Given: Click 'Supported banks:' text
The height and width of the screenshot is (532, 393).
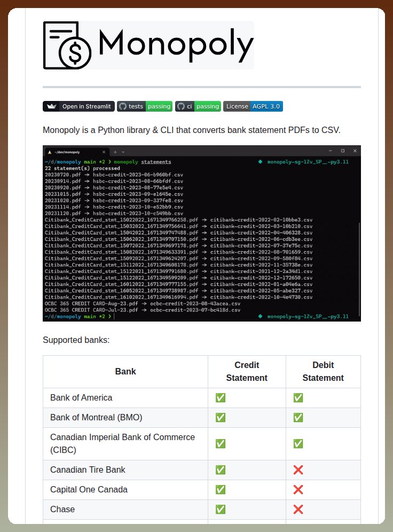Looking at the screenshot, I should pyautogui.click(x=76, y=340).
